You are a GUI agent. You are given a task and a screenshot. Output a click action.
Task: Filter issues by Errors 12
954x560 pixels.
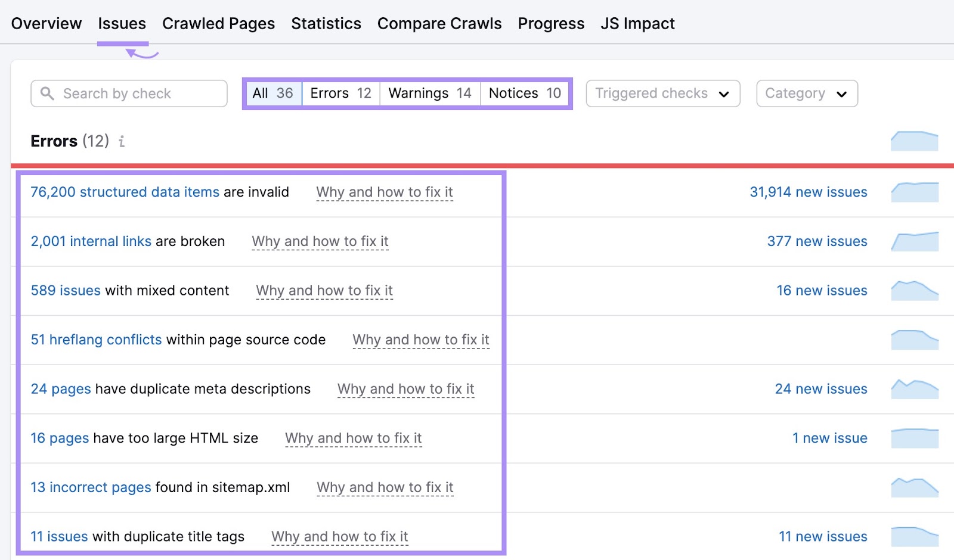coord(340,93)
